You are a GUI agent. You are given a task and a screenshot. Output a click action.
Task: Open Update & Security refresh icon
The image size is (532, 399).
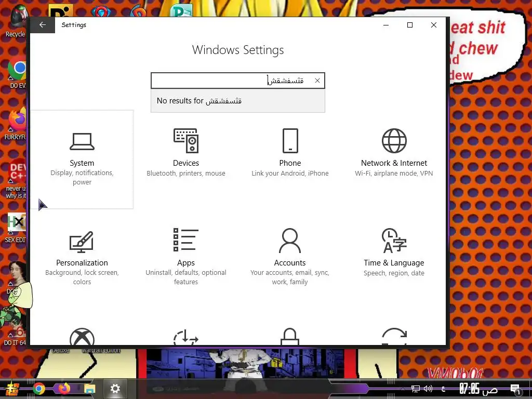394,337
